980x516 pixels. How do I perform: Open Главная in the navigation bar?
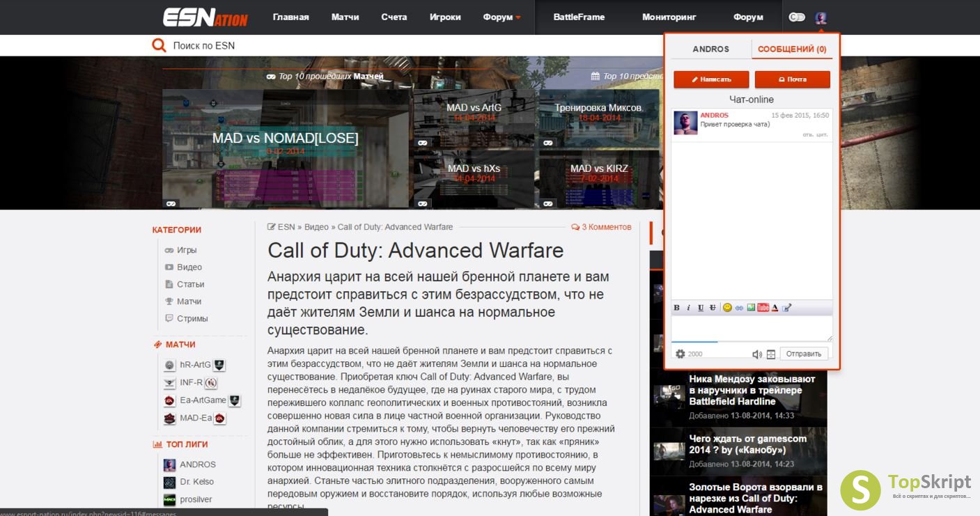[290, 17]
